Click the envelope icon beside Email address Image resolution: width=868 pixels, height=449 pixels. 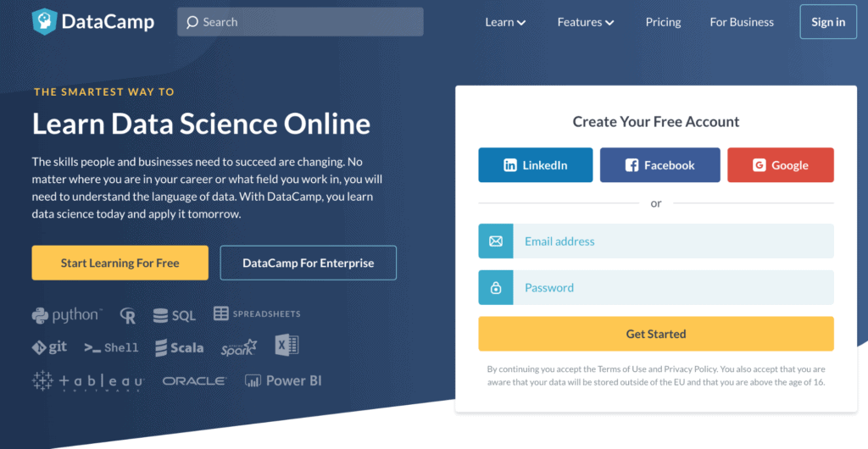coord(495,241)
